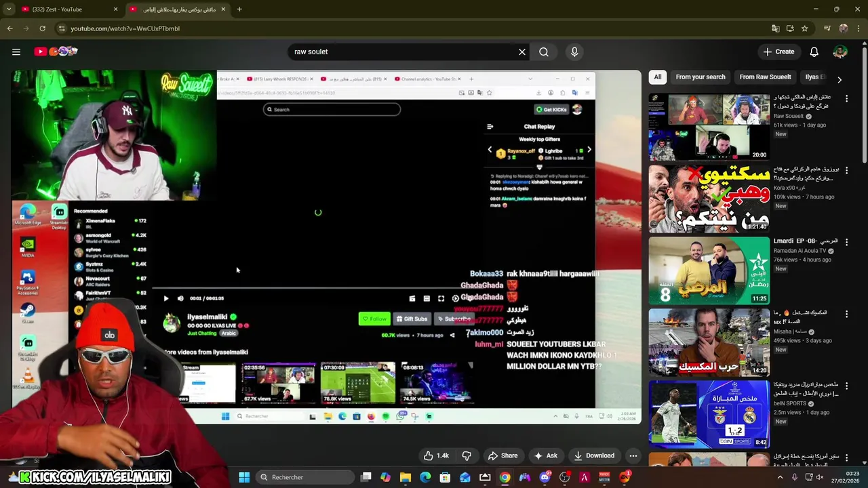The width and height of the screenshot is (868, 488).
Task: Download the video
Action: (x=593, y=455)
